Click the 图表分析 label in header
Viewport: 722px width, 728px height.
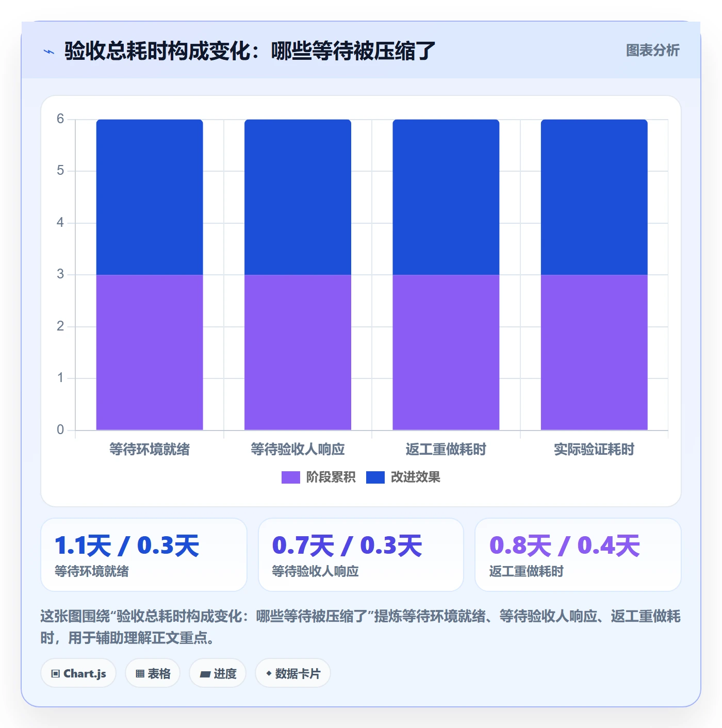click(652, 51)
